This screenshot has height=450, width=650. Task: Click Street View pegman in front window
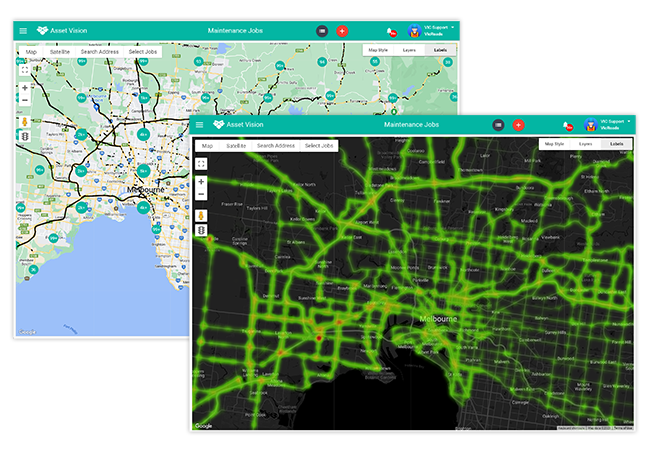click(201, 216)
